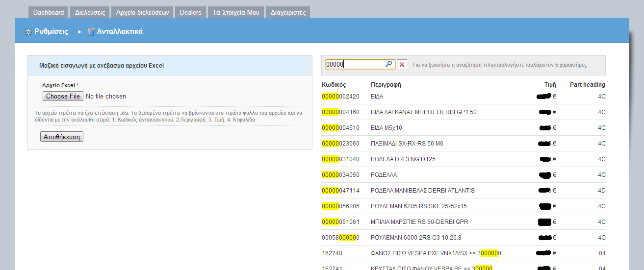This screenshot has height=270, width=644.
Task: Click the Αποθήκευση save button
Action: pyautogui.click(x=62, y=137)
